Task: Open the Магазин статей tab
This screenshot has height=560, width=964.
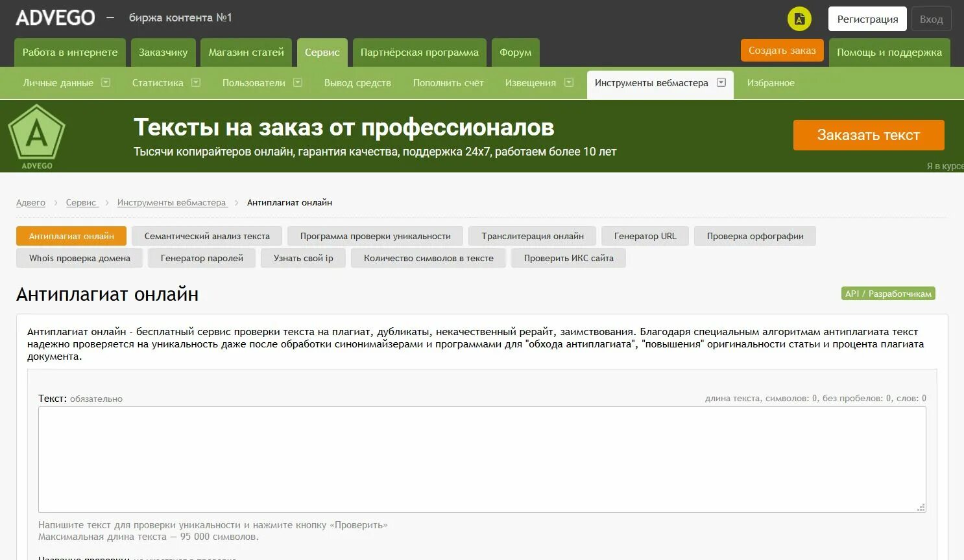Action: 247,52
